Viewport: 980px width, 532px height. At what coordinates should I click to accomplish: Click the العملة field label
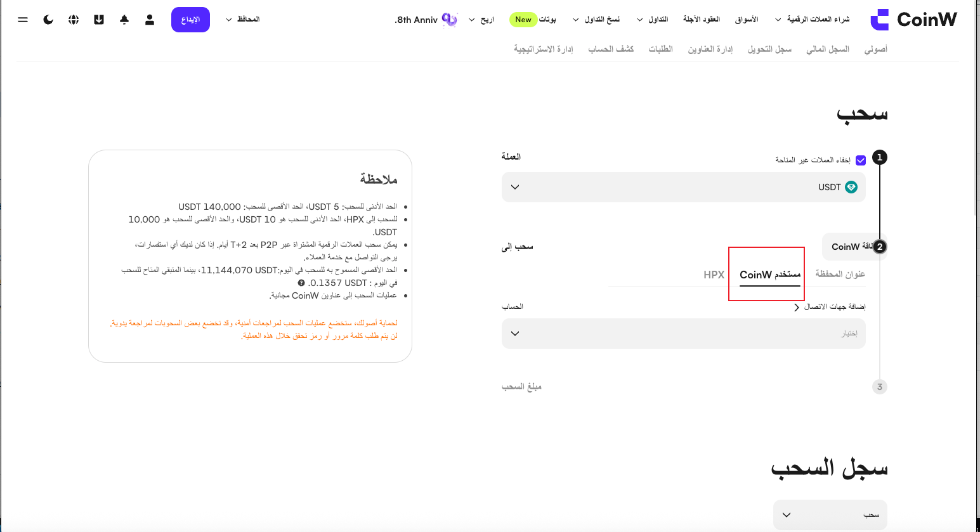coord(511,157)
